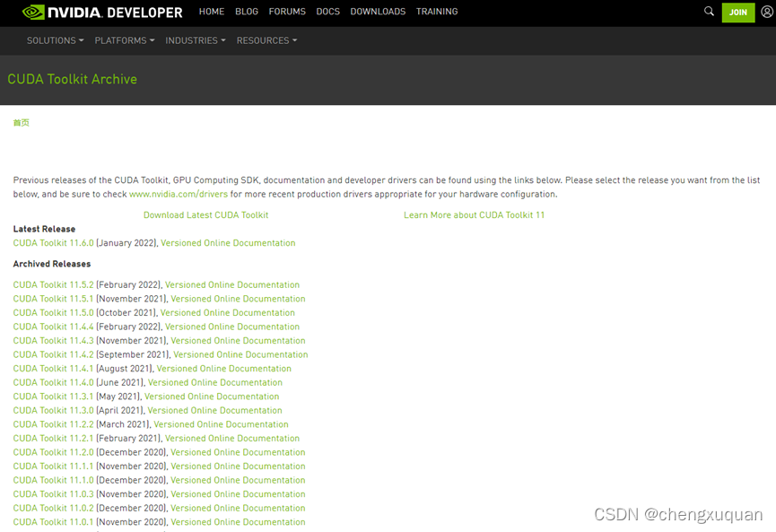The width and height of the screenshot is (776, 532).
Task: Open CUDA Toolkit 11.3.0 link
Action: tap(53, 410)
